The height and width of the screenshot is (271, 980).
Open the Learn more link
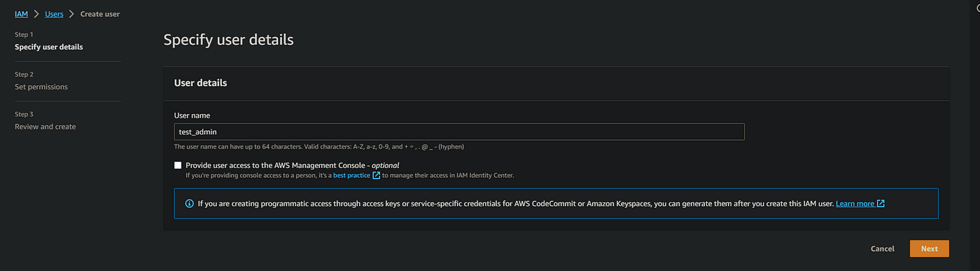tap(855, 204)
